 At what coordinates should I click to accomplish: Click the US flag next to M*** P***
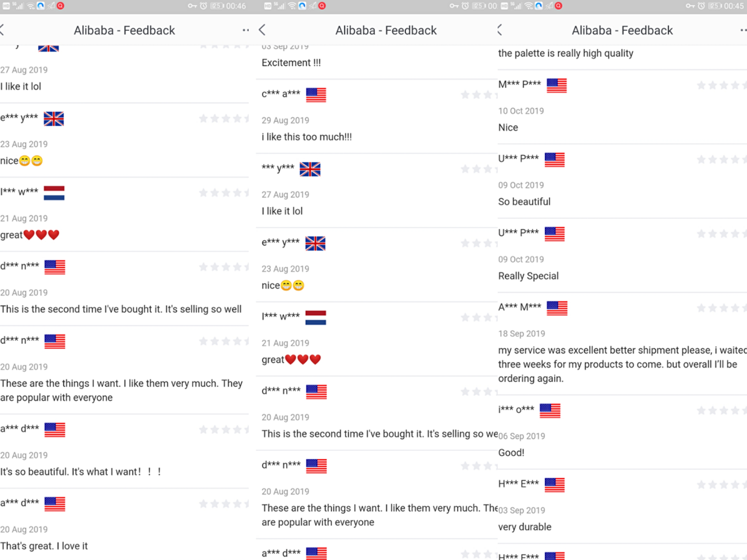(557, 86)
